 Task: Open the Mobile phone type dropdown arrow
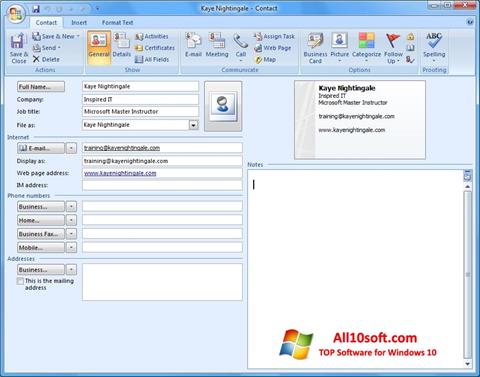[x=71, y=248]
